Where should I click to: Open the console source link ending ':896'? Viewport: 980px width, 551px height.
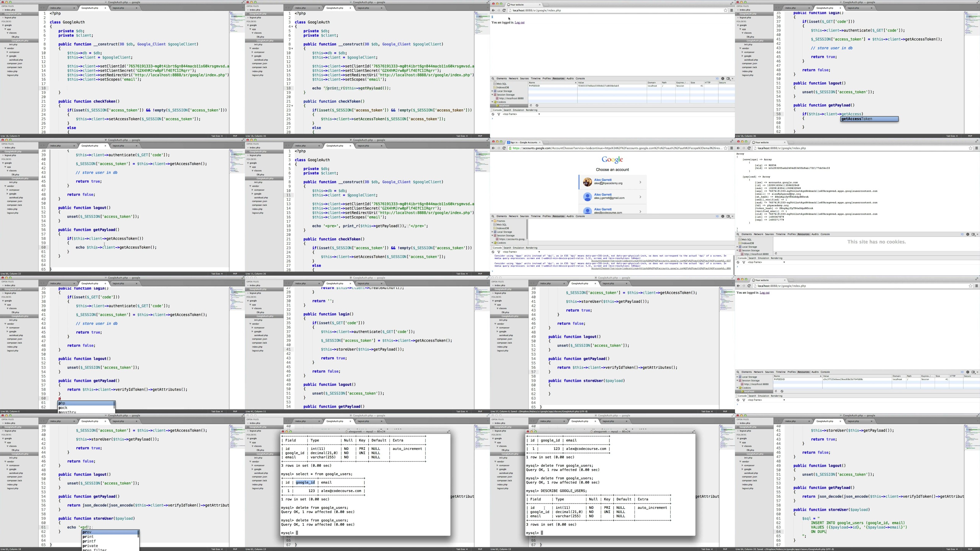661,268
